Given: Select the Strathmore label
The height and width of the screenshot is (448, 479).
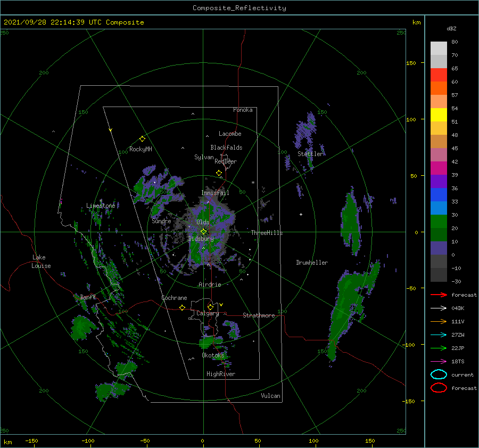Looking at the screenshot, I should click(259, 315).
